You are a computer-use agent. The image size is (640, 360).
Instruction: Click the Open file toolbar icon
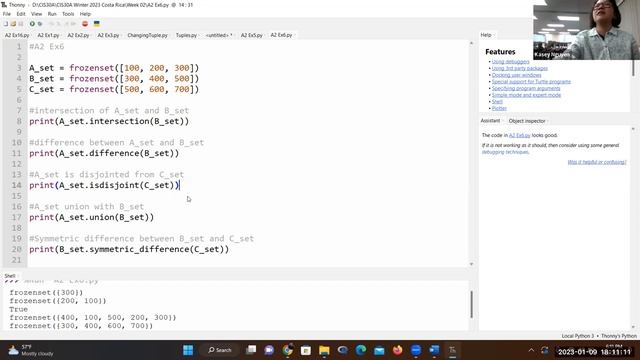coord(13,24)
